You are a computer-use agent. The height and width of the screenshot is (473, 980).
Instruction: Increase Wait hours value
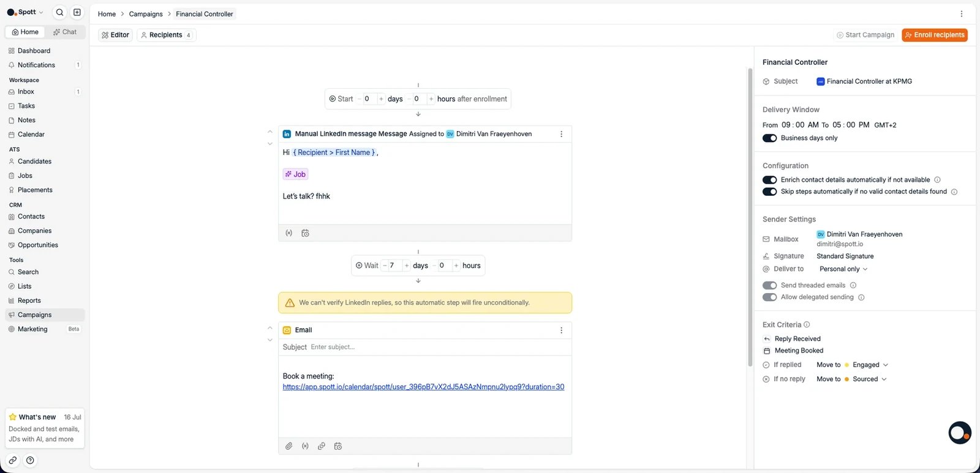456,266
